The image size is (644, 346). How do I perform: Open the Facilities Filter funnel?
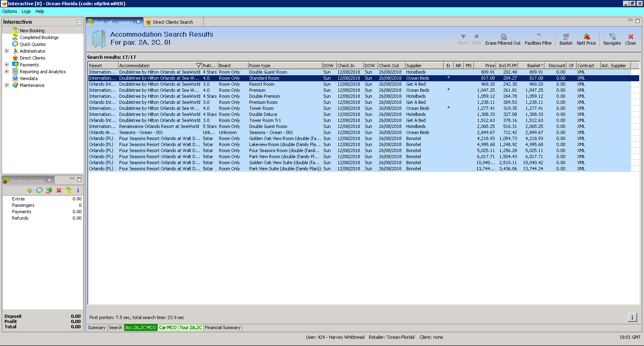(x=538, y=39)
